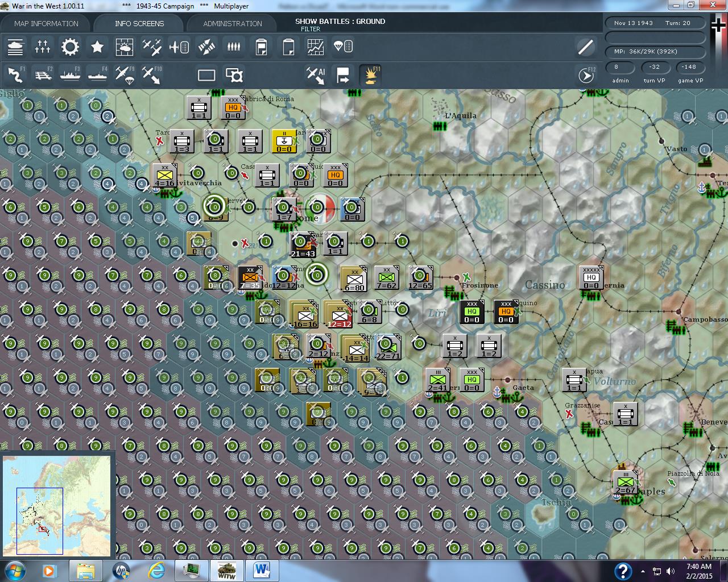
Task: Open the weather map screen icon
Action: point(125,47)
